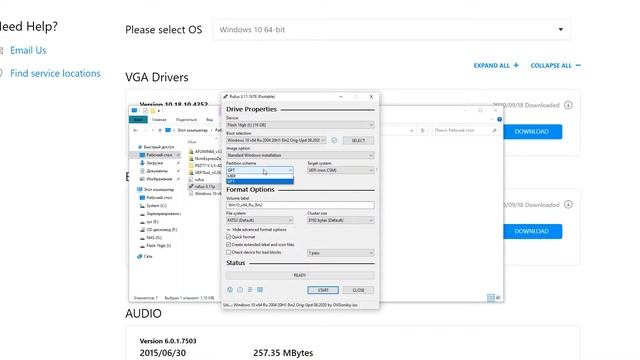The image size is (640, 360).
Task: Click EXPAND ALL link
Action: [496, 65]
